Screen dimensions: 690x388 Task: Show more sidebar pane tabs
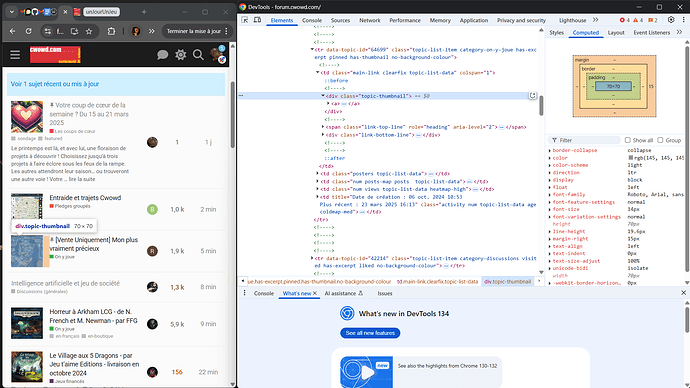coord(679,32)
